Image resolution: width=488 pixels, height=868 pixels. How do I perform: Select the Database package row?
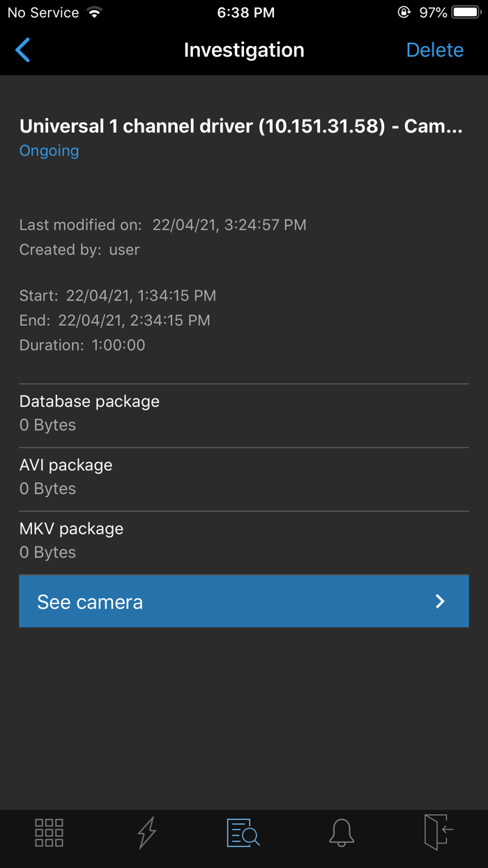pyautogui.click(x=243, y=413)
